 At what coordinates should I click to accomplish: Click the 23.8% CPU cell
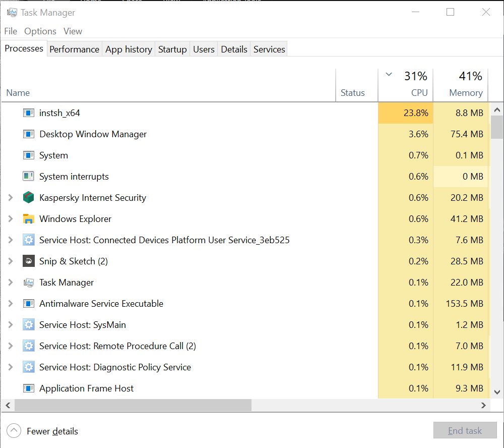coord(406,113)
